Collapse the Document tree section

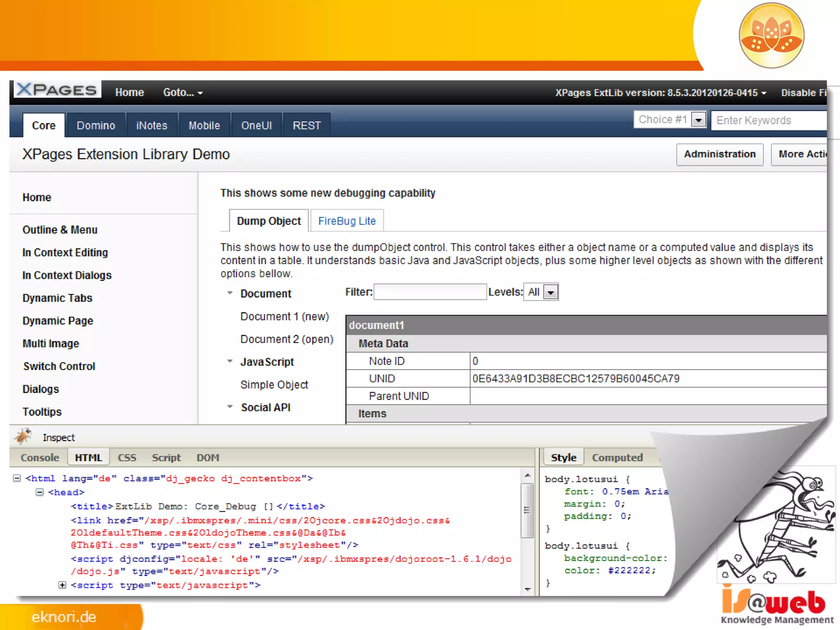(x=230, y=293)
